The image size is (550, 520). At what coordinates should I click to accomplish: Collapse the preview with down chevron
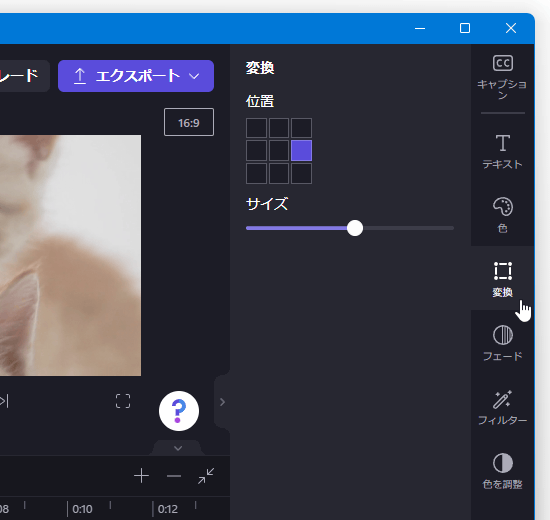pyautogui.click(x=178, y=448)
